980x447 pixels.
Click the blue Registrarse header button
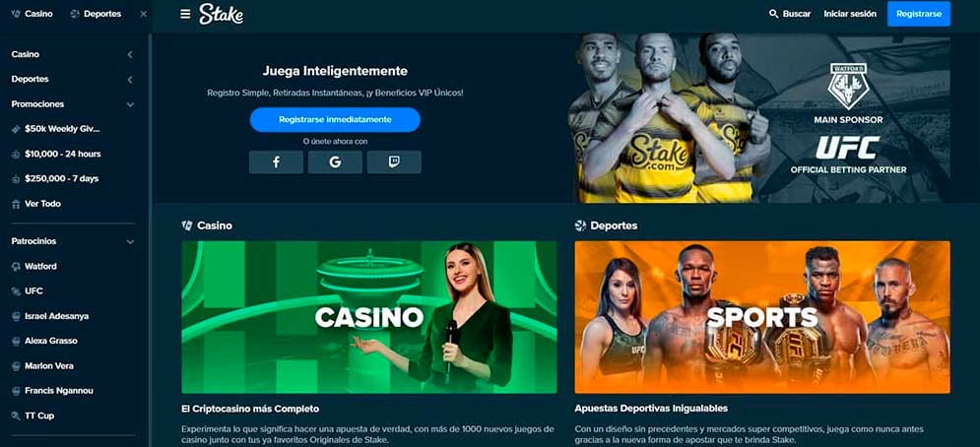tap(919, 14)
